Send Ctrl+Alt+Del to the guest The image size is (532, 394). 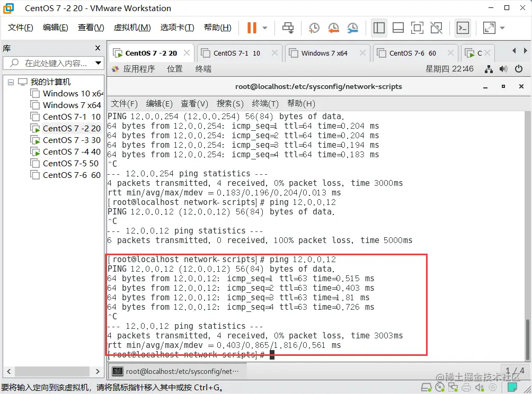click(x=288, y=29)
